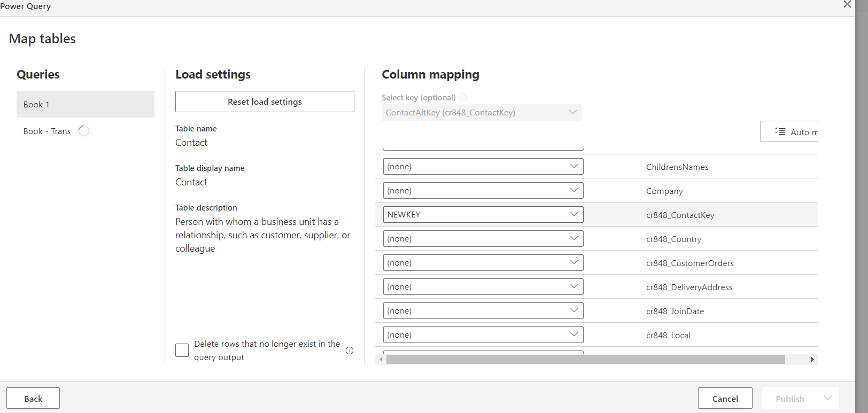Select the Book 1 query

click(86, 104)
